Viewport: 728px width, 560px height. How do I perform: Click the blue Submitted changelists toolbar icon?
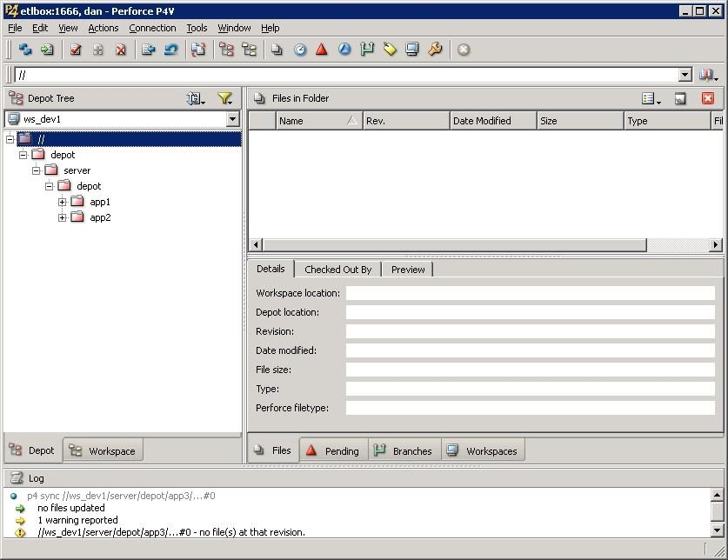pyautogui.click(x=344, y=50)
